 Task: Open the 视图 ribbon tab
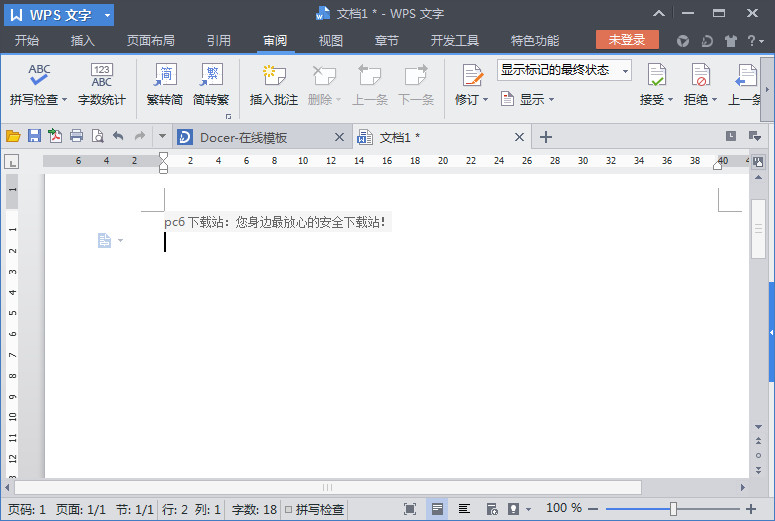click(330, 41)
